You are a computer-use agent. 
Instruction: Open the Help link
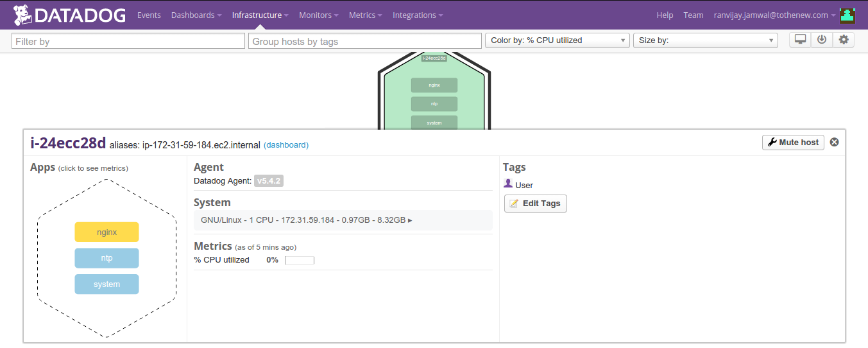point(665,15)
